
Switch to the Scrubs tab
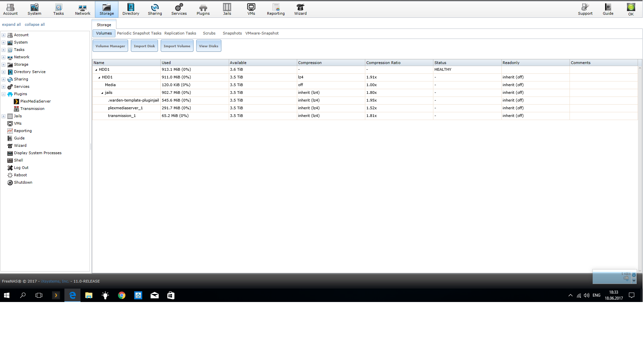pyautogui.click(x=209, y=33)
